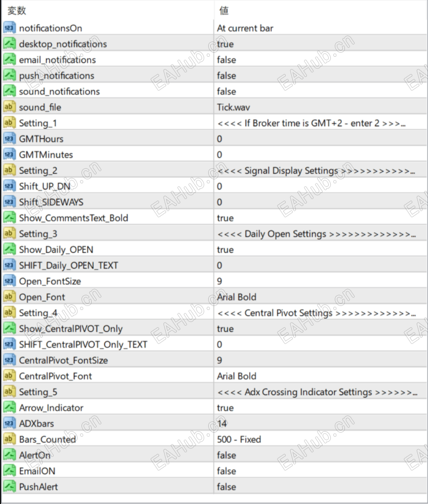This screenshot has width=428, height=504.
Task: Click the string icon beside Open_Font
Action: 9,297
